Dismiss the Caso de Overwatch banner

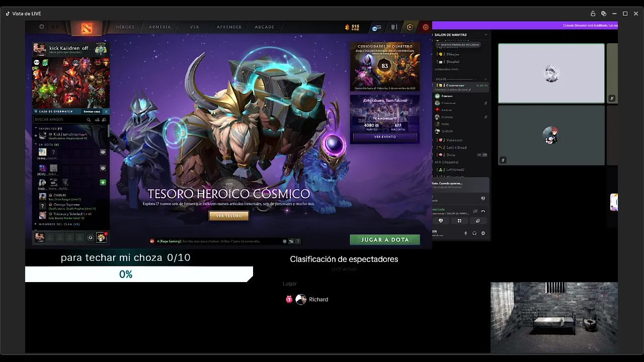tap(106, 112)
